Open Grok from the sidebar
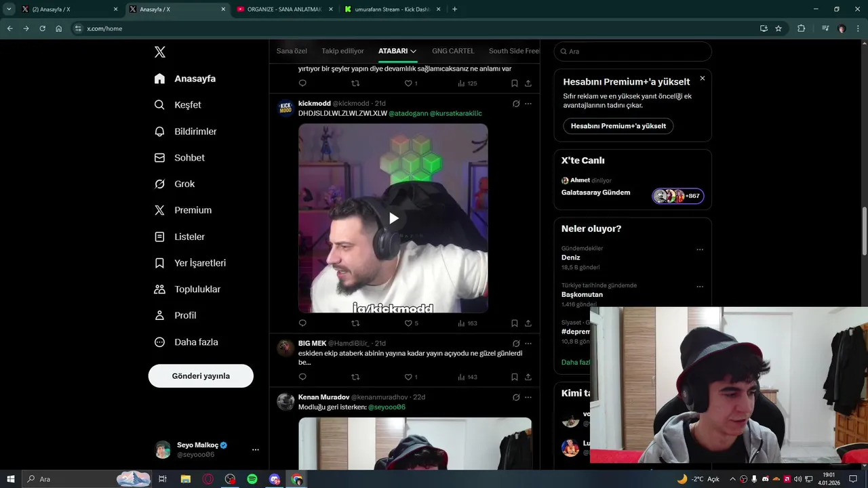Viewport: 868px width, 488px height. tap(174, 184)
